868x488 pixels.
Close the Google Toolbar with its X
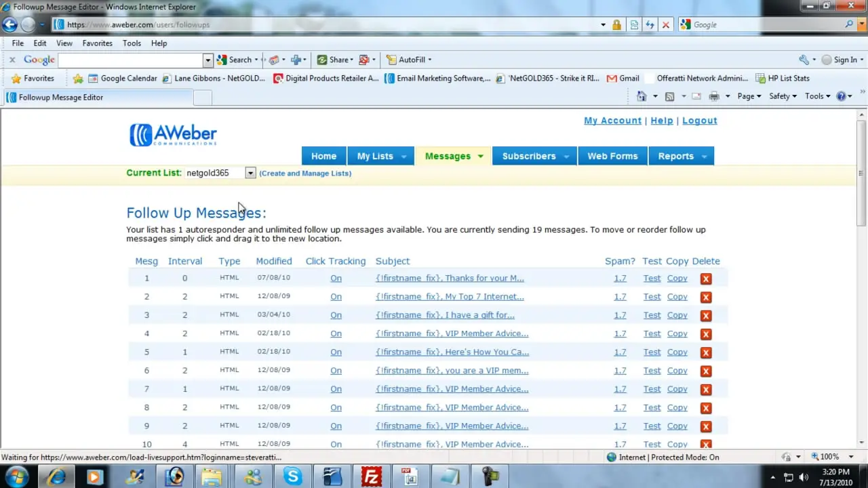[12, 60]
